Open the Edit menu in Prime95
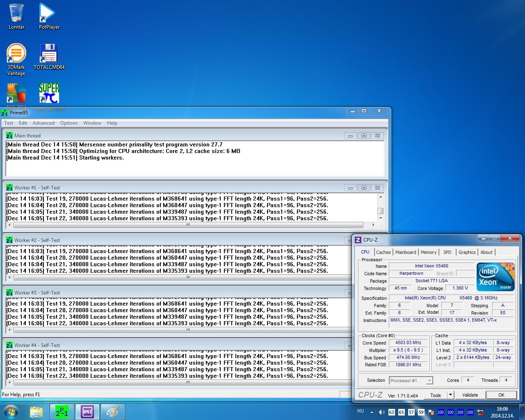The height and width of the screenshot is (420, 525). [x=23, y=123]
